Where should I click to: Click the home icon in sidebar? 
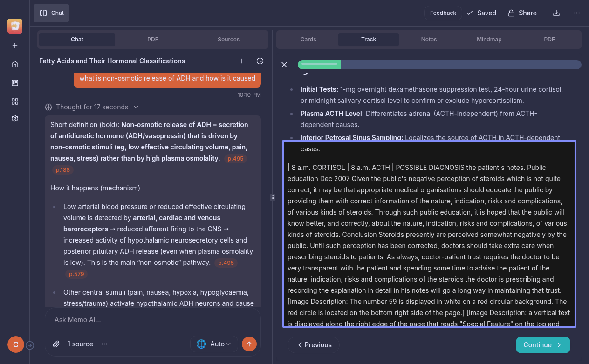tap(15, 64)
